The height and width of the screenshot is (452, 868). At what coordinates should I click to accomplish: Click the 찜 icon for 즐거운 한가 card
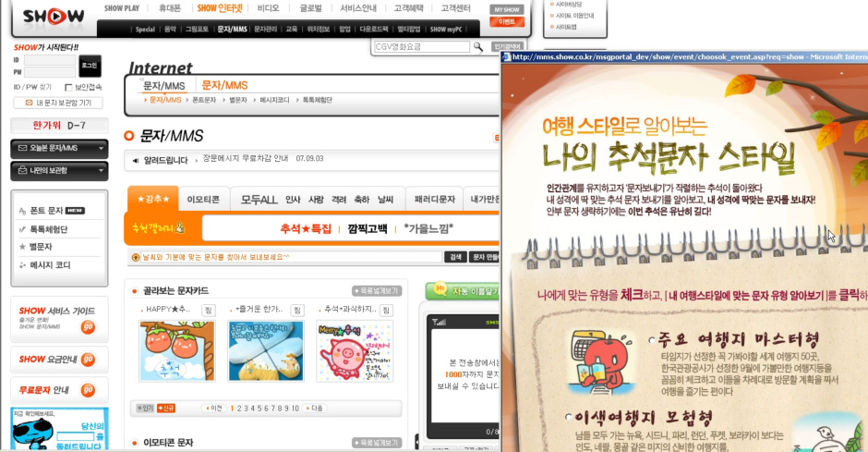(297, 310)
